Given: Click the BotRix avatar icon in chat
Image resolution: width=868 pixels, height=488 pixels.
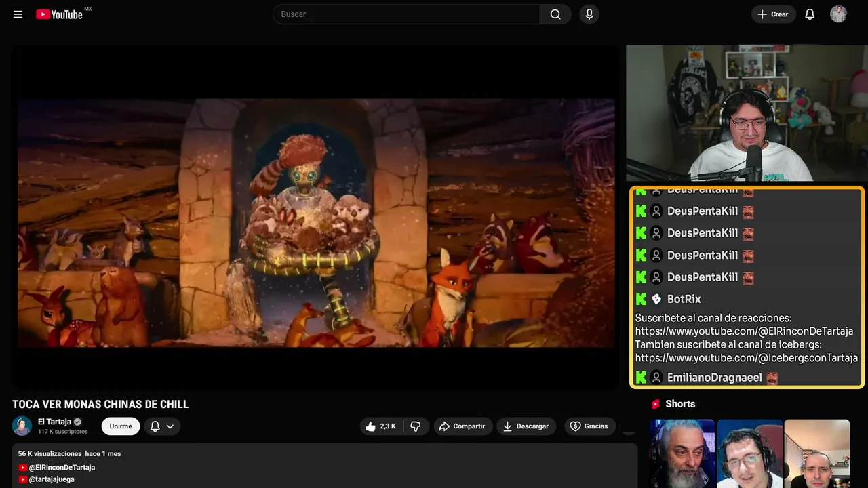Looking at the screenshot, I should [x=656, y=299].
